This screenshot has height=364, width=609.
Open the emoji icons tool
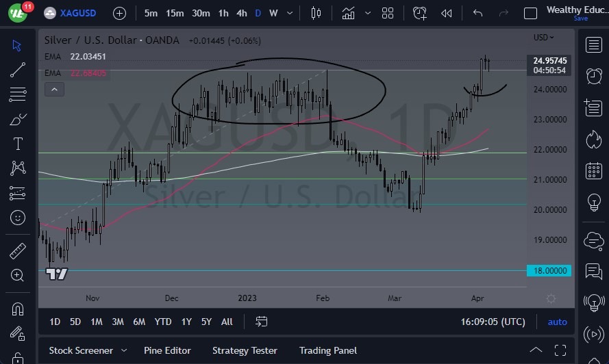18,218
